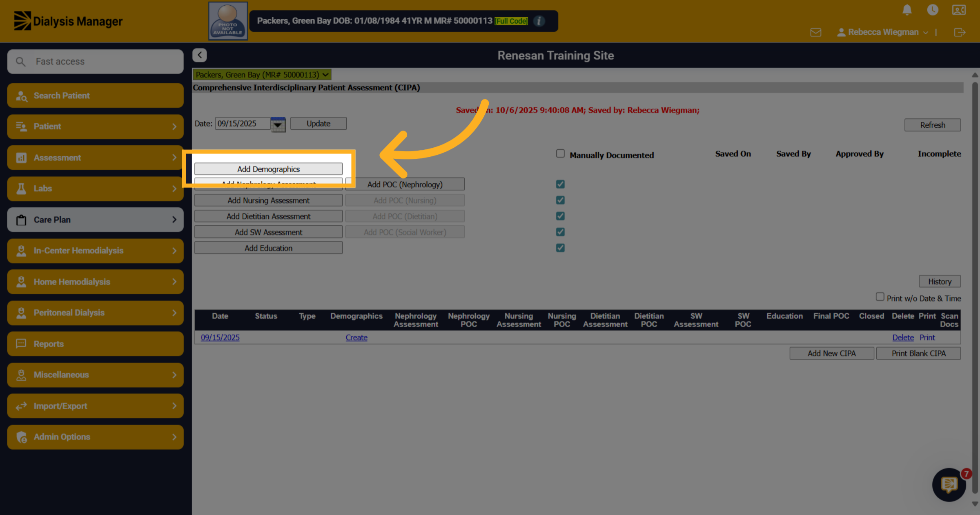This screenshot has height=515, width=980.
Task: Click the History button
Action: (940, 281)
